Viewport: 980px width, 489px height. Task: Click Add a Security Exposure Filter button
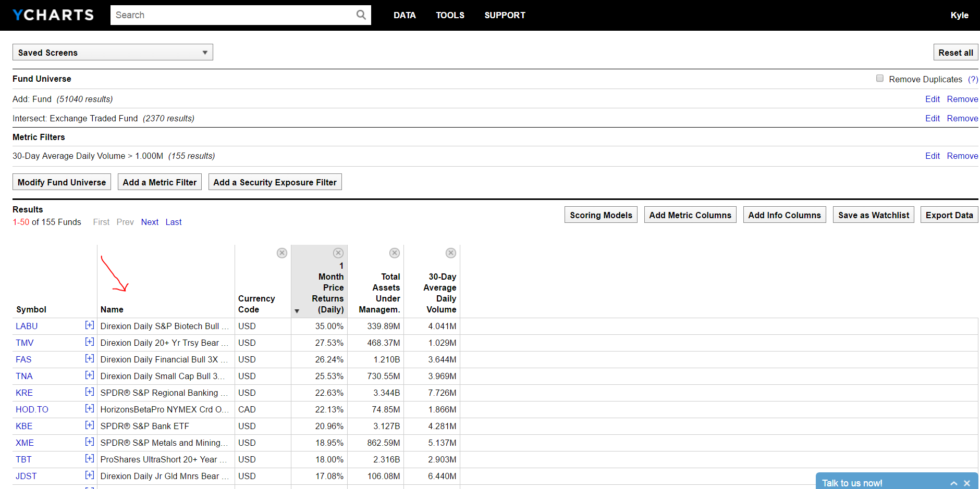[275, 182]
